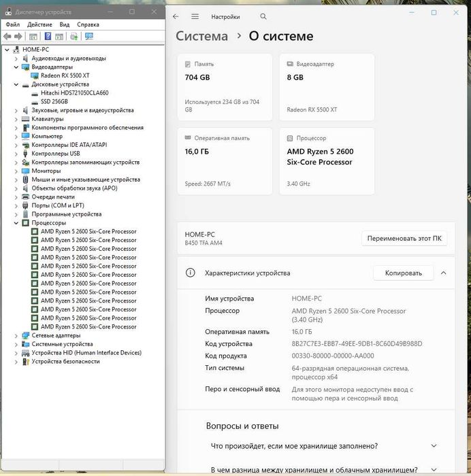Click Переименовать этот ПК button
Image resolution: width=471 pixels, height=476 pixels.
(404, 238)
